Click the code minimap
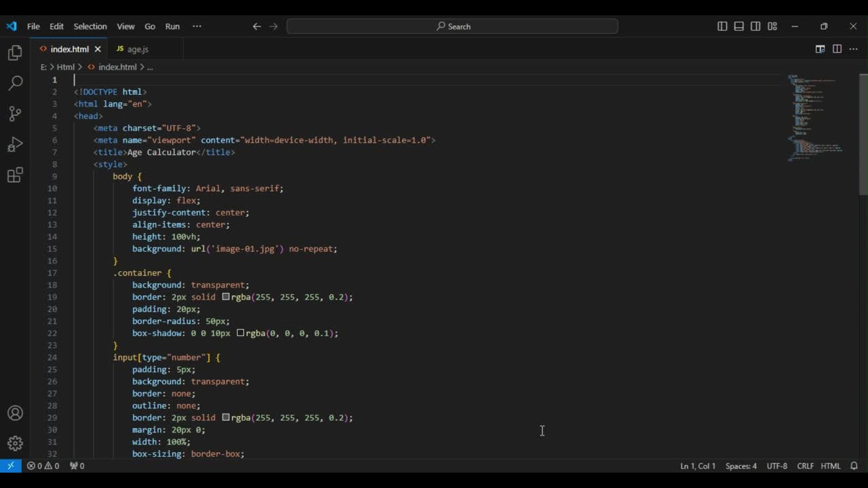868x488 pixels. click(x=817, y=117)
